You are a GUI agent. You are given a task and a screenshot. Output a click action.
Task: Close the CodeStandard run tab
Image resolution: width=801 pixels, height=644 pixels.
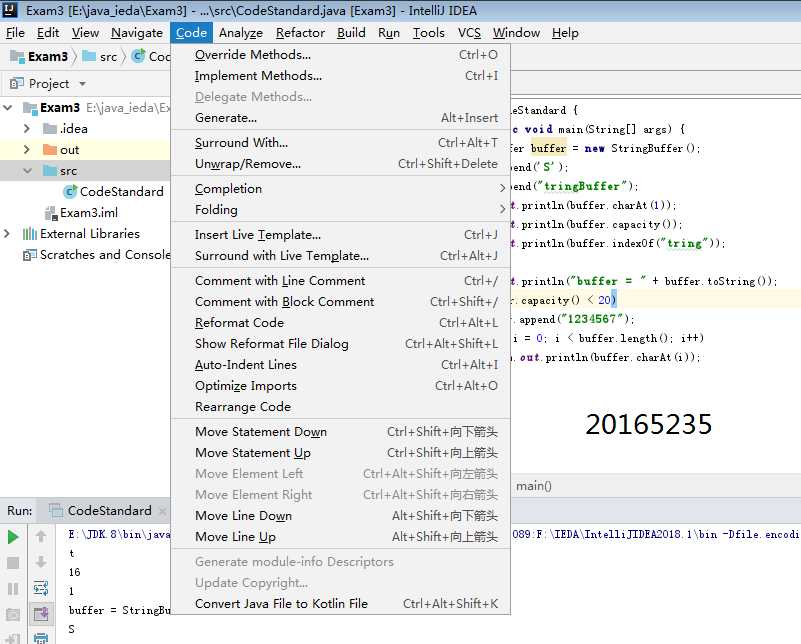162,511
